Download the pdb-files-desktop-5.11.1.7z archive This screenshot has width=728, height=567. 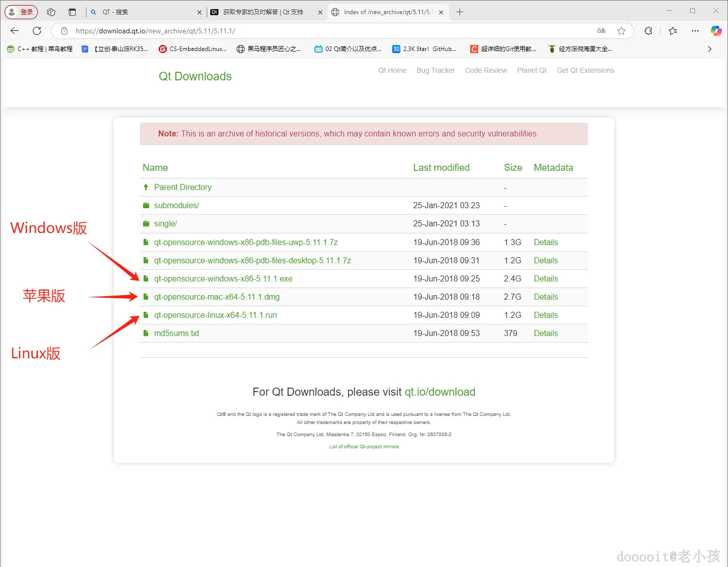(252, 261)
